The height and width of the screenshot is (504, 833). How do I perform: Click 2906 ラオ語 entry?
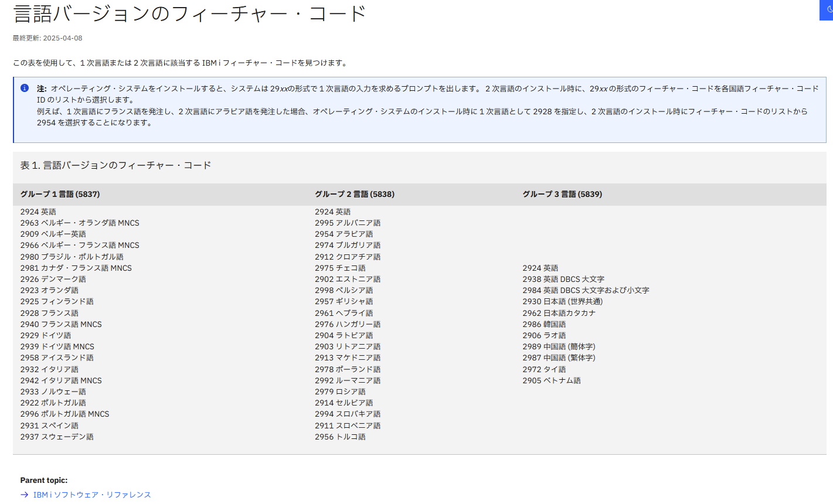[545, 335]
